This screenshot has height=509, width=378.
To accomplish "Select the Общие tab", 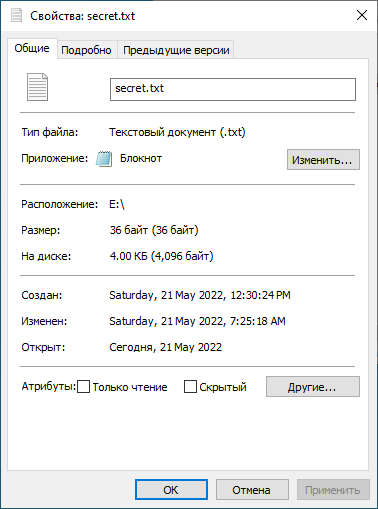I will click(x=32, y=48).
